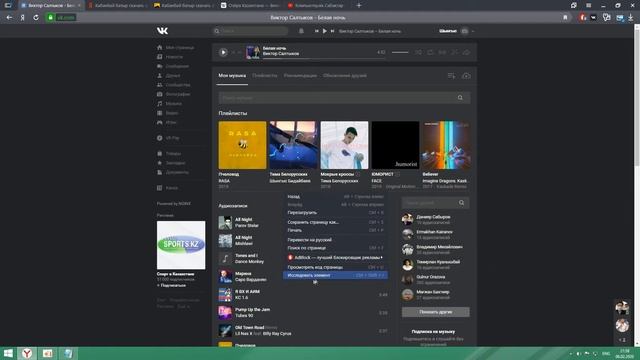Screen dimensions: 640x360
Task: Open Музыка in the sidebar
Action: click(169, 104)
